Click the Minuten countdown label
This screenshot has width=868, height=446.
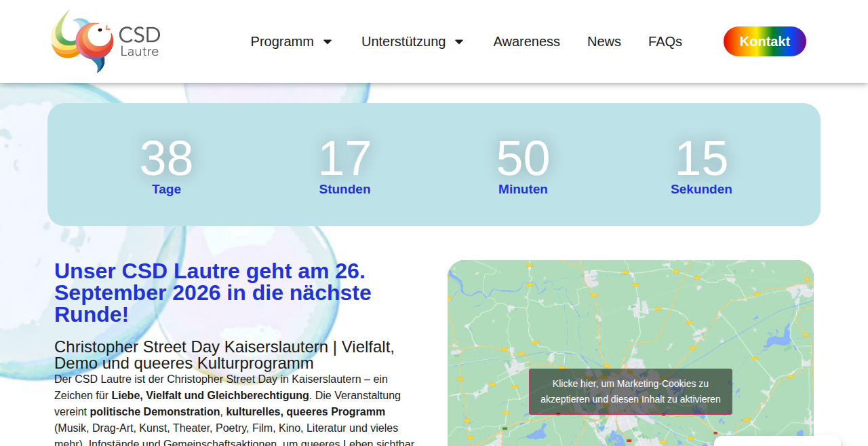pos(523,189)
